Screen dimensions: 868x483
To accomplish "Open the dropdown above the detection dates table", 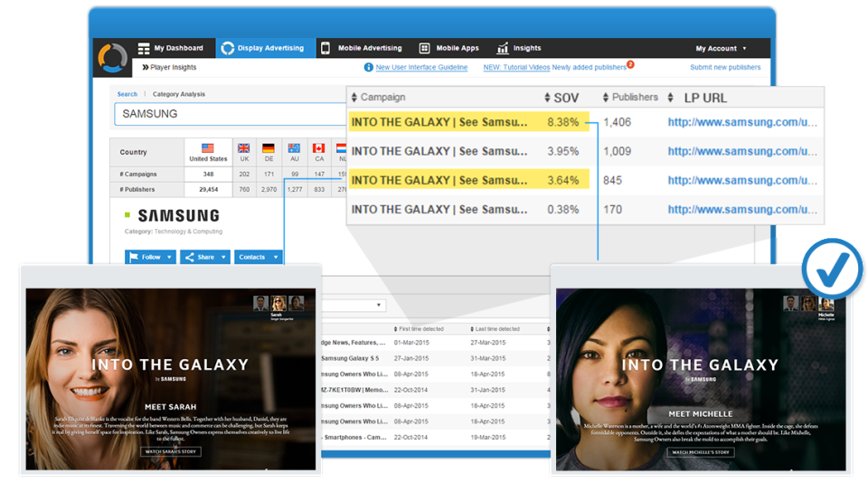I will [x=354, y=305].
